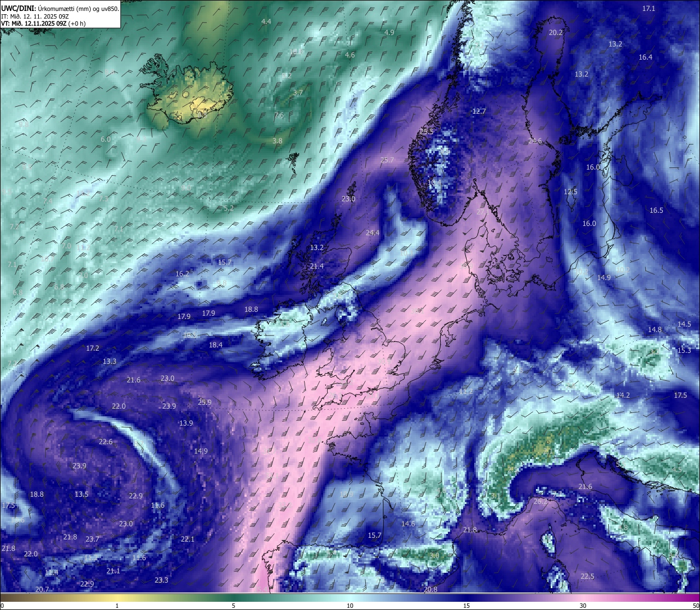Viewport: 700px width, 610px height.
Task: Click the 15.3 map value
Action: point(684,351)
